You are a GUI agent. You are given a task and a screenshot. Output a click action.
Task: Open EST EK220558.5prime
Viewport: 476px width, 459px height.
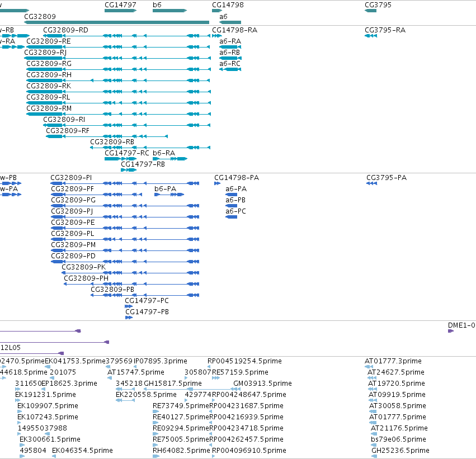[x=125, y=400]
